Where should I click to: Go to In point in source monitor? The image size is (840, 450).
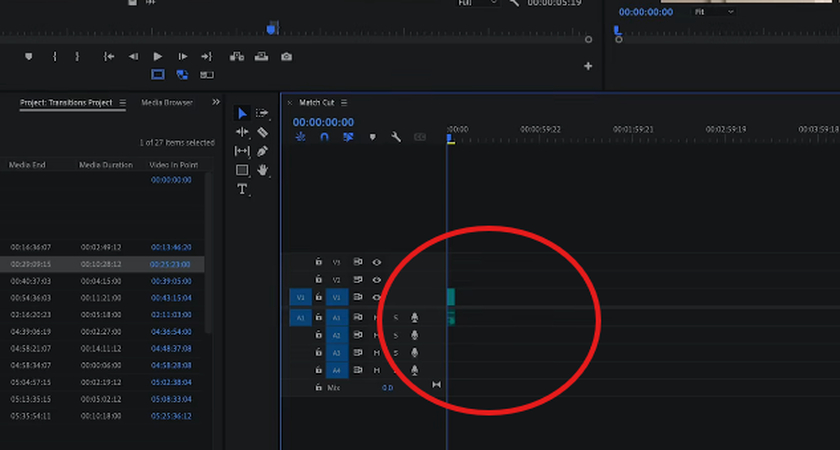[x=109, y=56]
